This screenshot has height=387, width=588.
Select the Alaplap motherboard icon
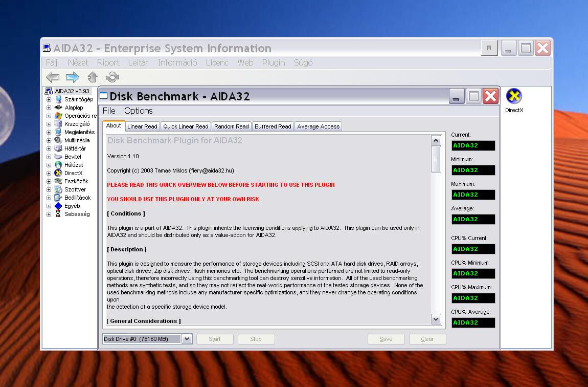click(x=58, y=107)
